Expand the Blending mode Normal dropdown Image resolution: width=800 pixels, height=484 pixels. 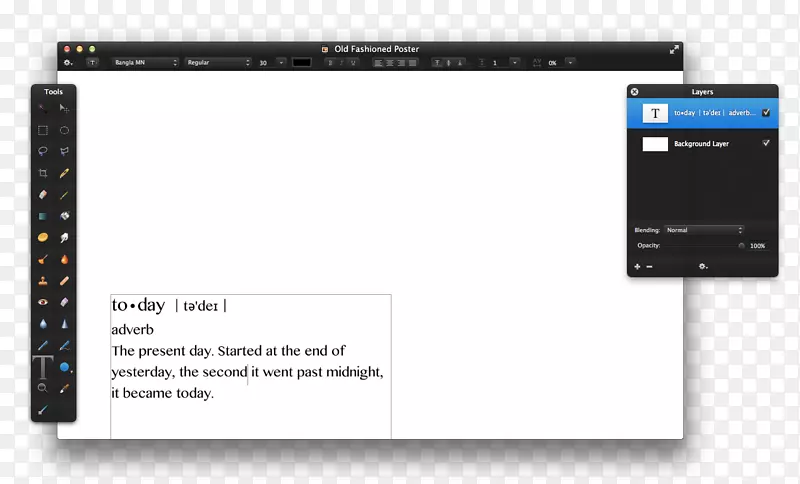pyautogui.click(x=704, y=230)
